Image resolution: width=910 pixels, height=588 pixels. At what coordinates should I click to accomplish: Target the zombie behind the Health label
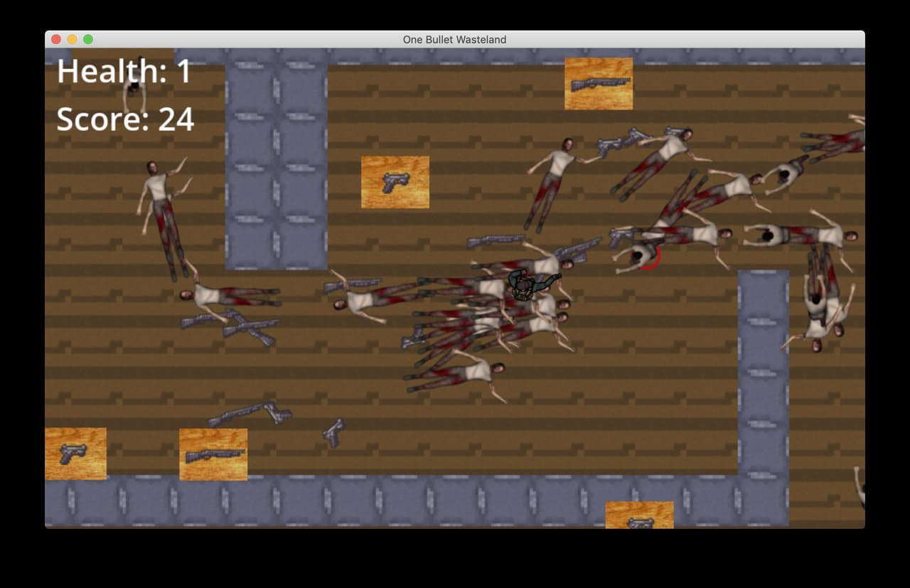[134, 85]
